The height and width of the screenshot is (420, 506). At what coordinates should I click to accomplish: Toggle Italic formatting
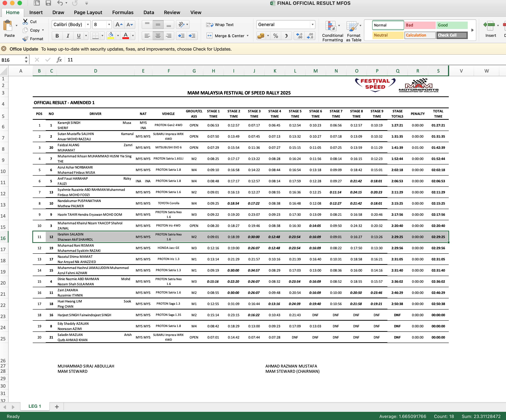tap(68, 36)
